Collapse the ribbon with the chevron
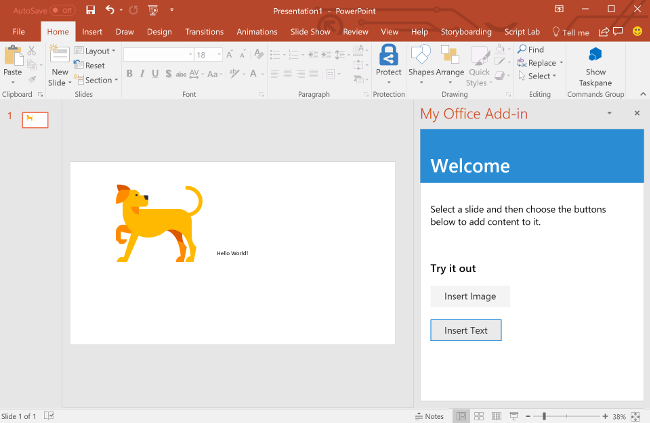Screen dimensions: 650x423 click(643, 94)
